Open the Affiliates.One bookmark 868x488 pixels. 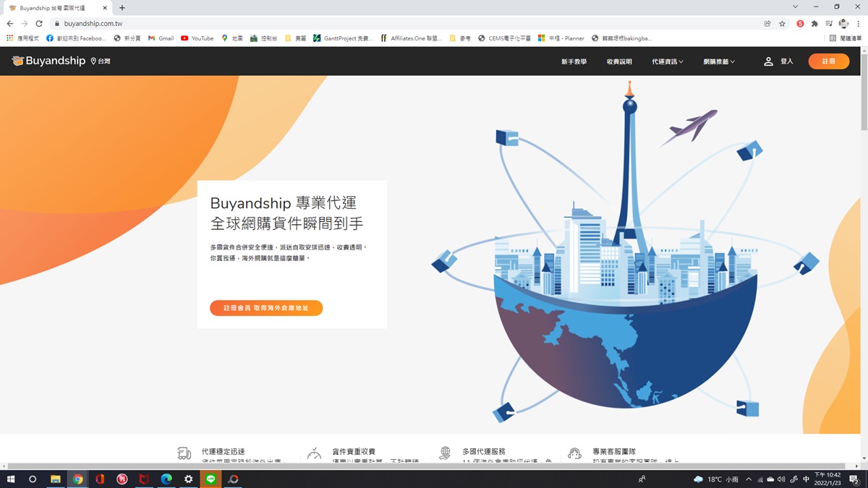coord(411,38)
